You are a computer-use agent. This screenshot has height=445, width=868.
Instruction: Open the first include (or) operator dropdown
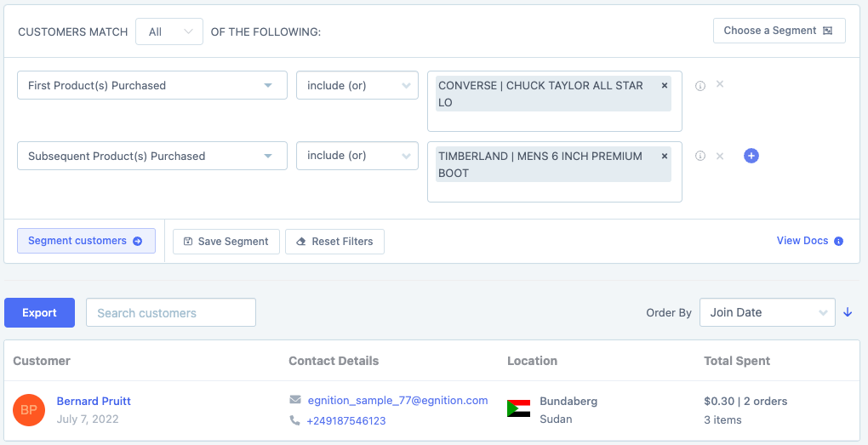(x=357, y=85)
